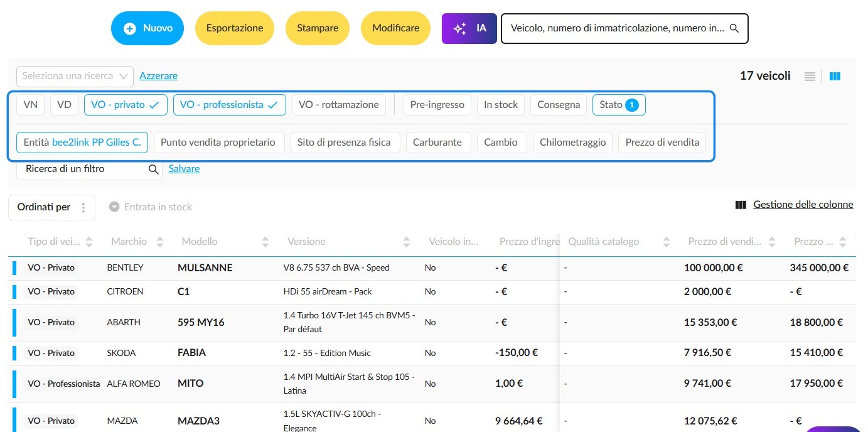Open the Seleziona una ricerca dropdown
This screenshot has width=868, height=432.
75,76
